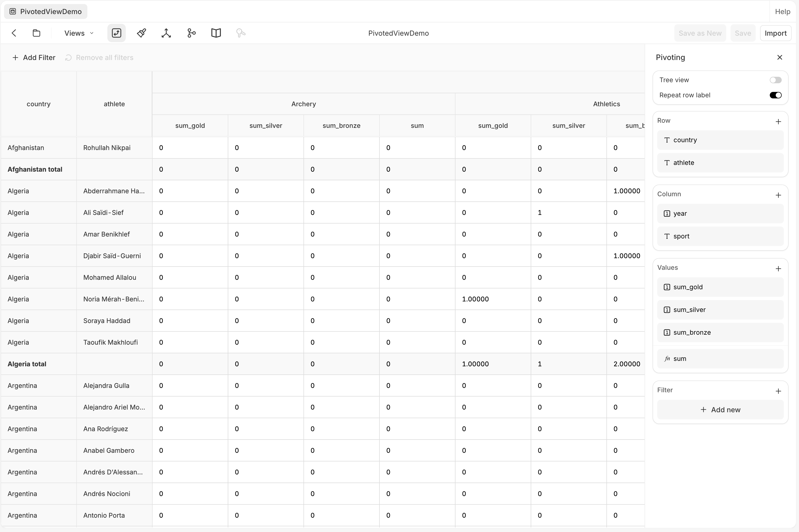Select sum_gold value field in panel
799x532 pixels.
pos(720,287)
